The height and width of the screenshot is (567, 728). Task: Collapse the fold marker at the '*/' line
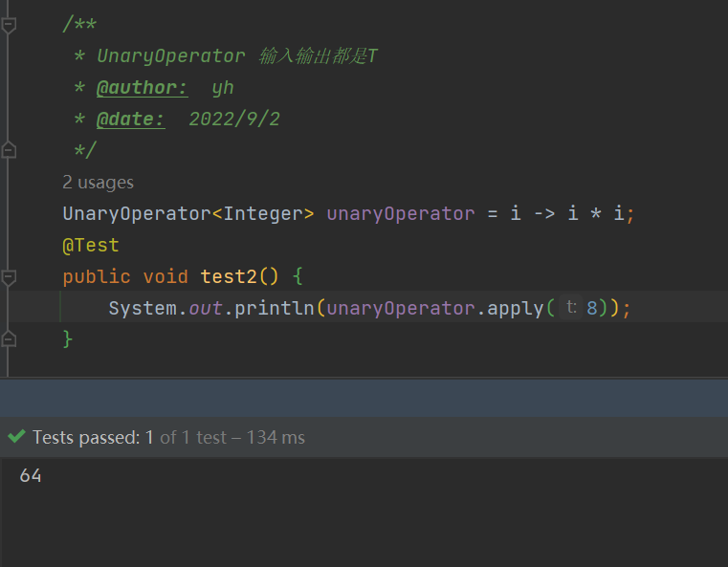click(x=9, y=150)
